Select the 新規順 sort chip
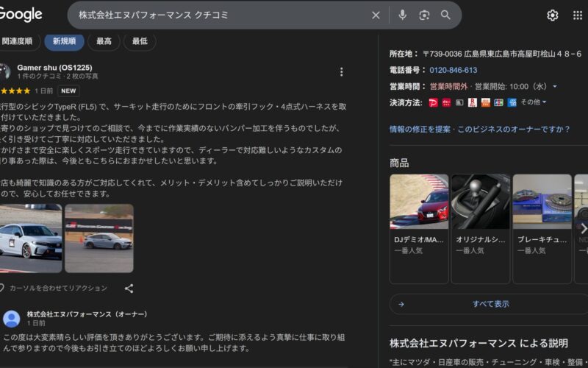 pos(64,41)
